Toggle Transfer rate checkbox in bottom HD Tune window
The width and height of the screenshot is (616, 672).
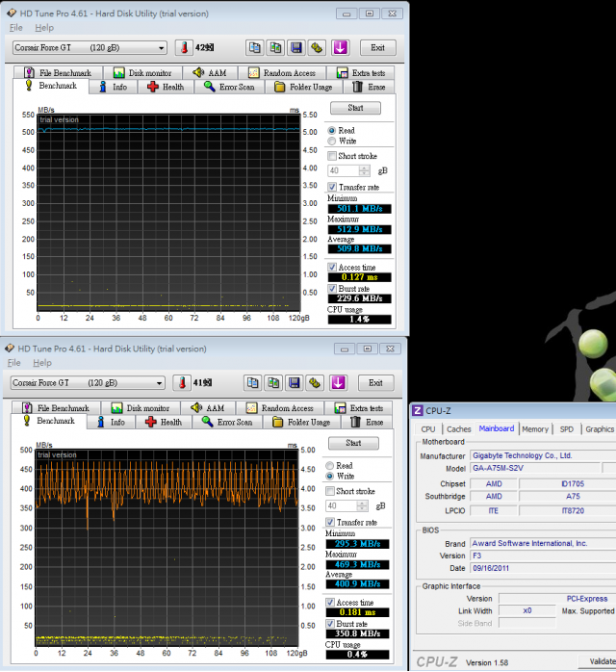tap(330, 522)
